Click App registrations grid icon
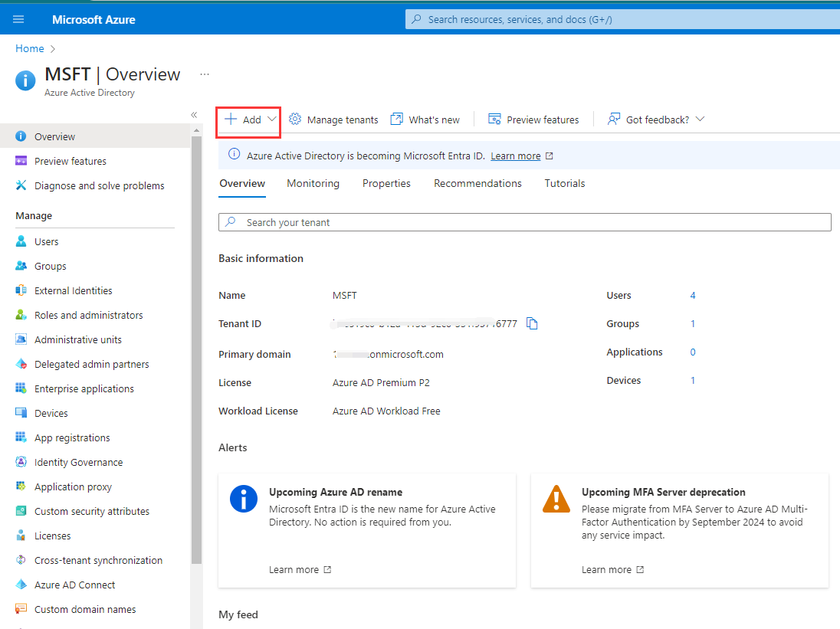 pos(21,437)
